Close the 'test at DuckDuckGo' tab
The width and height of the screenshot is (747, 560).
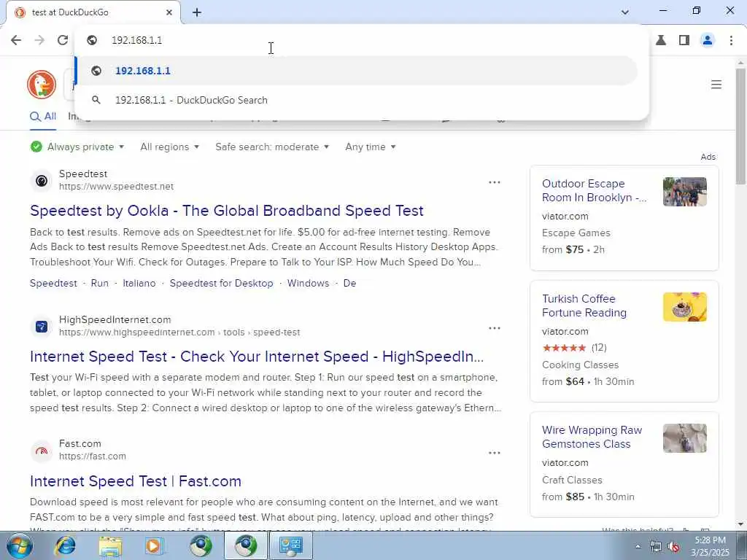[169, 12]
